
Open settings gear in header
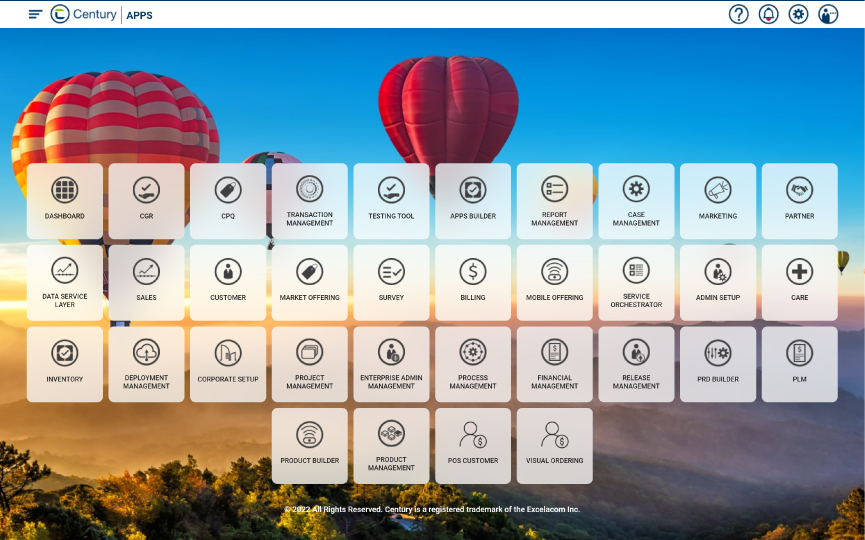tap(798, 14)
